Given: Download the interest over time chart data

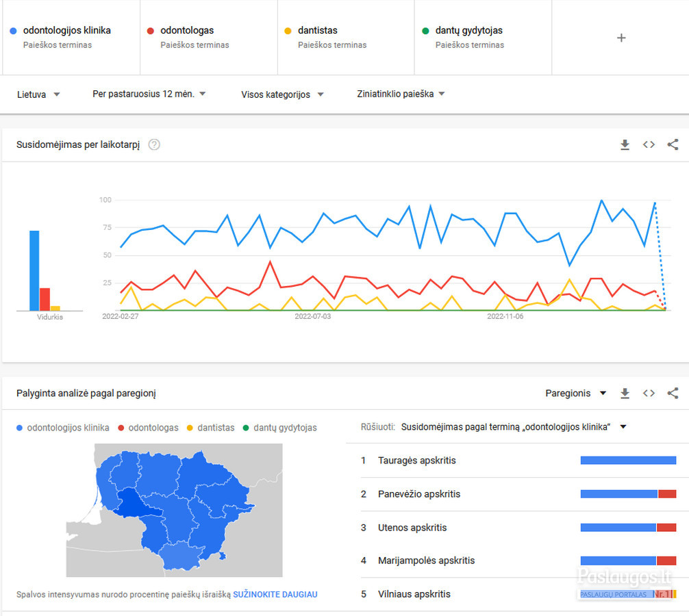Looking at the screenshot, I should (625, 144).
